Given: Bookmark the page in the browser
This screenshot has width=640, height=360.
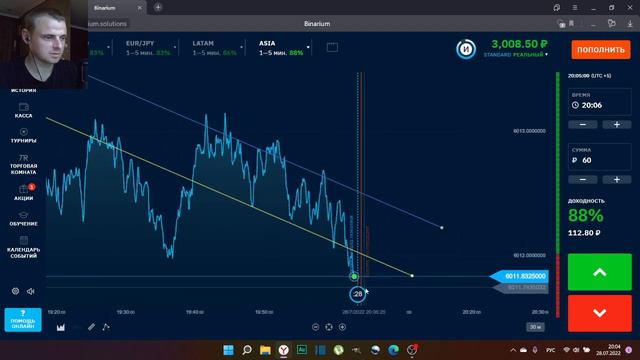Looking at the screenshot, I should coord(571,24).
